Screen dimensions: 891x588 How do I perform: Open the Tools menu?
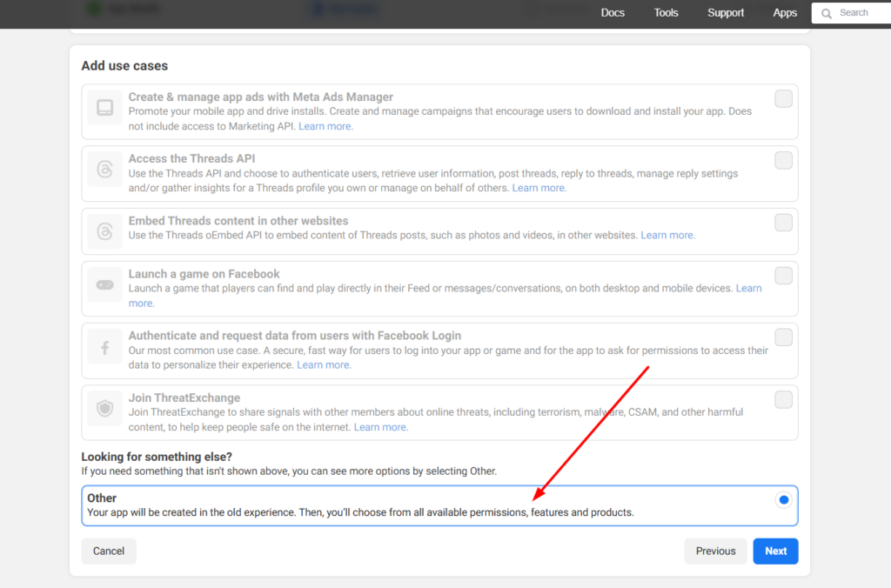pos(666,13)
